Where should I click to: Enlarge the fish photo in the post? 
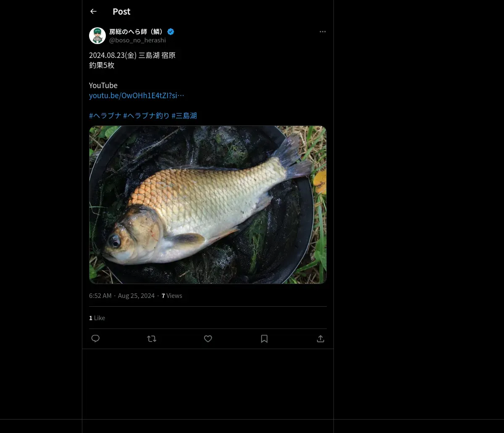[207, 204]
